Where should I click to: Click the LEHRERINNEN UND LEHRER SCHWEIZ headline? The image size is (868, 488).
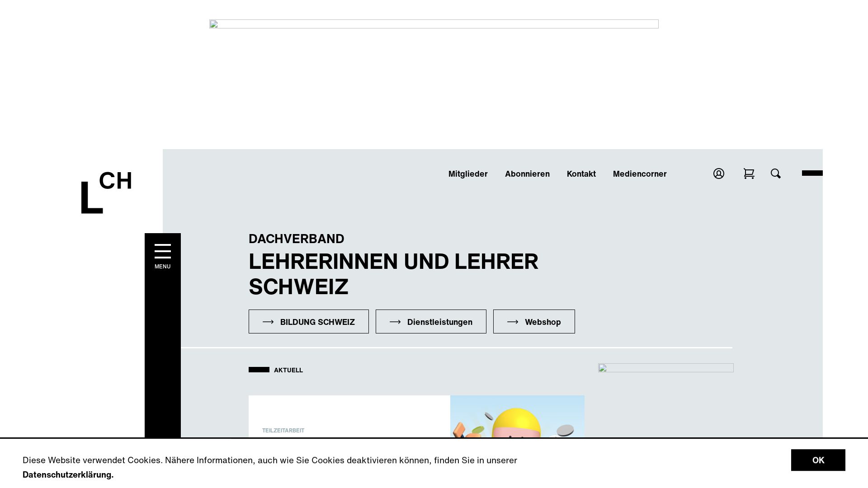393,274
